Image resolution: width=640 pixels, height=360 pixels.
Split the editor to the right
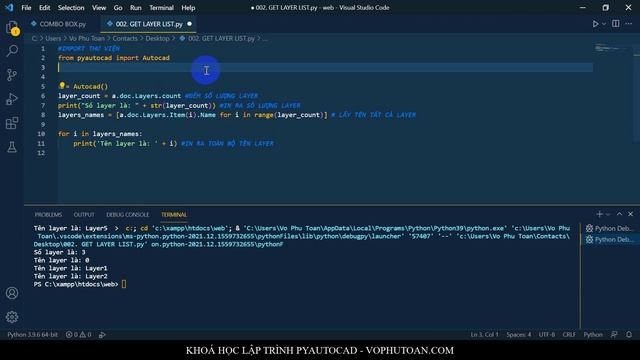[616, 24]
